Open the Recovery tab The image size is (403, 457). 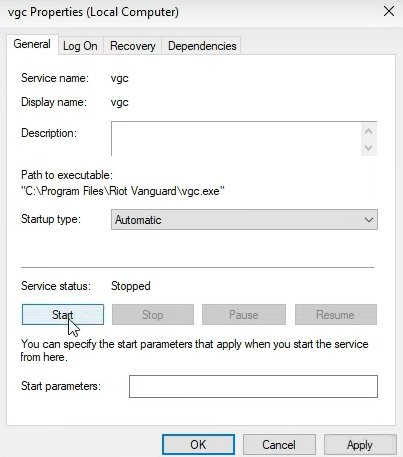coord(133,46)
